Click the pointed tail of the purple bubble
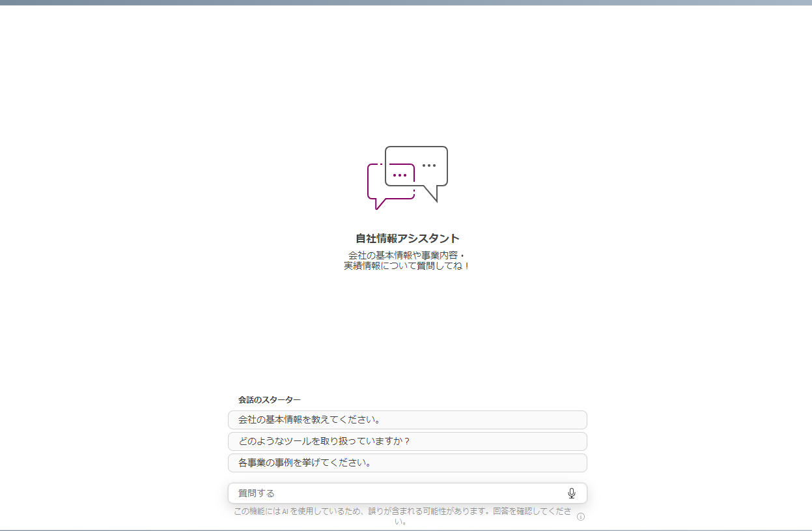Screen dimensions: 812x531 (x=379, y=205)
